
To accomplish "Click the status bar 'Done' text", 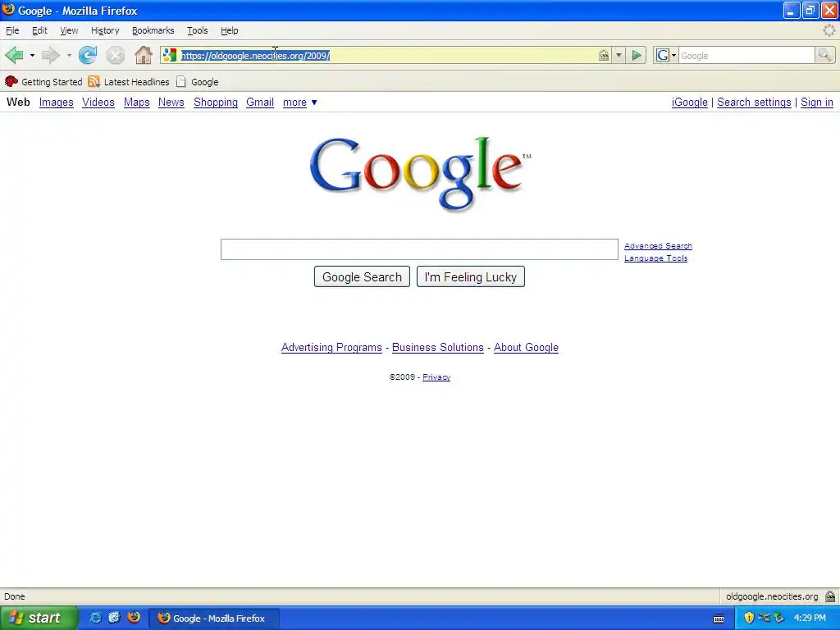I will click(15, 596).
